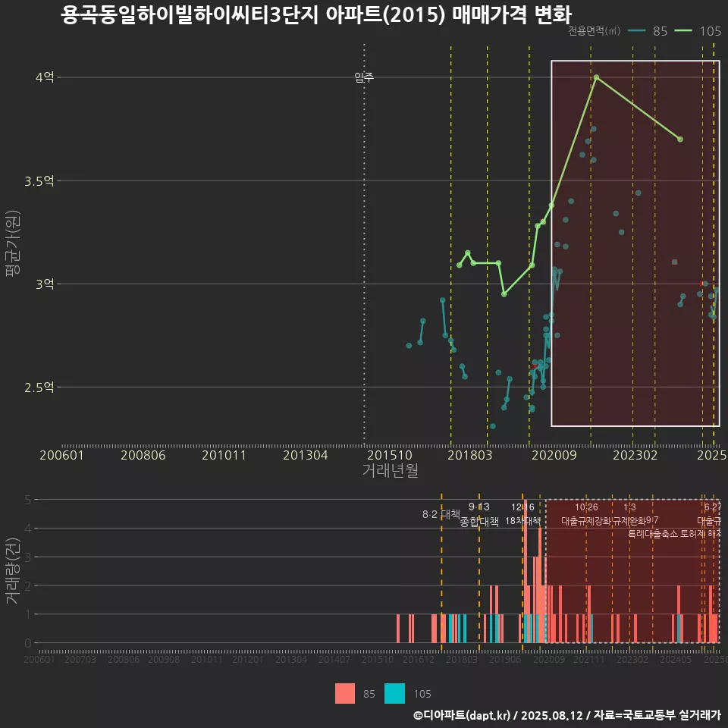Click 201510 on the price chart x-axis
728x728 pixels.
[390, 455]
